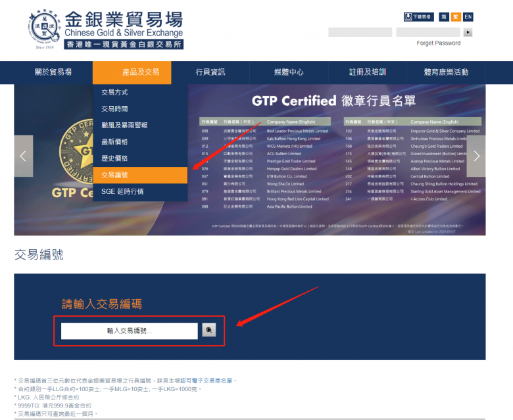
Task: Click Emperor Gold & Silver Company Limited row
Action: [x=413, y=131]
